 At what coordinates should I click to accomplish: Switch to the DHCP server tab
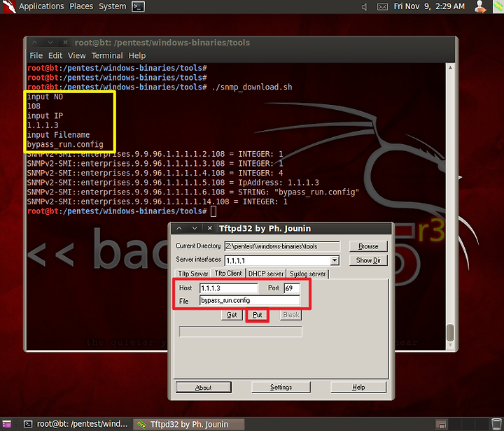pyautogui.click(x=266, y=274)
